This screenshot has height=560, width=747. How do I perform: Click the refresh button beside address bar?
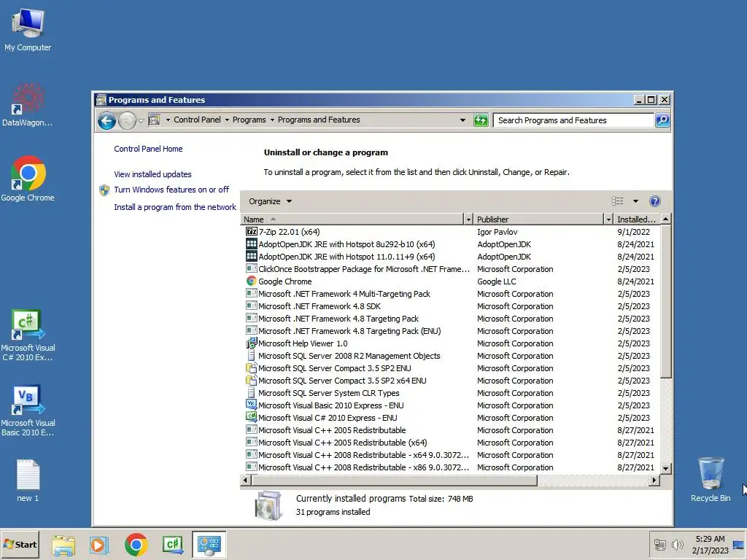pyautogui.click(x=481, y=120)
